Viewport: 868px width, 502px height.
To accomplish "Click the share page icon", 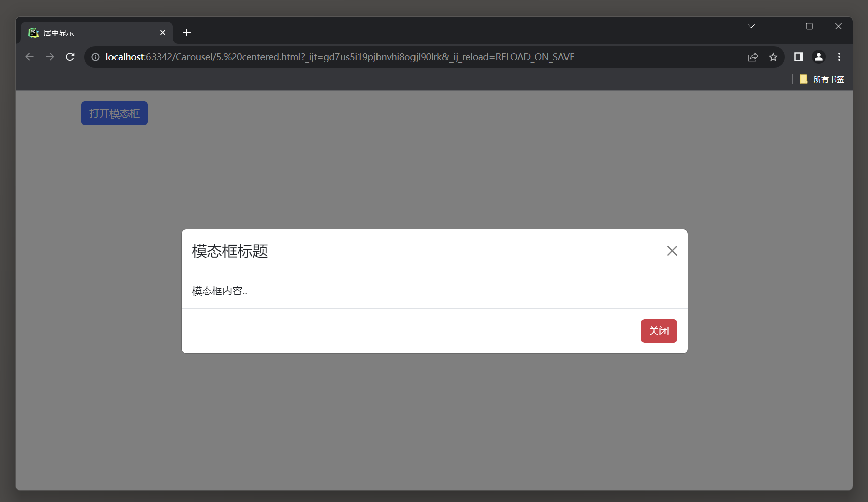I will pos(753,57).
